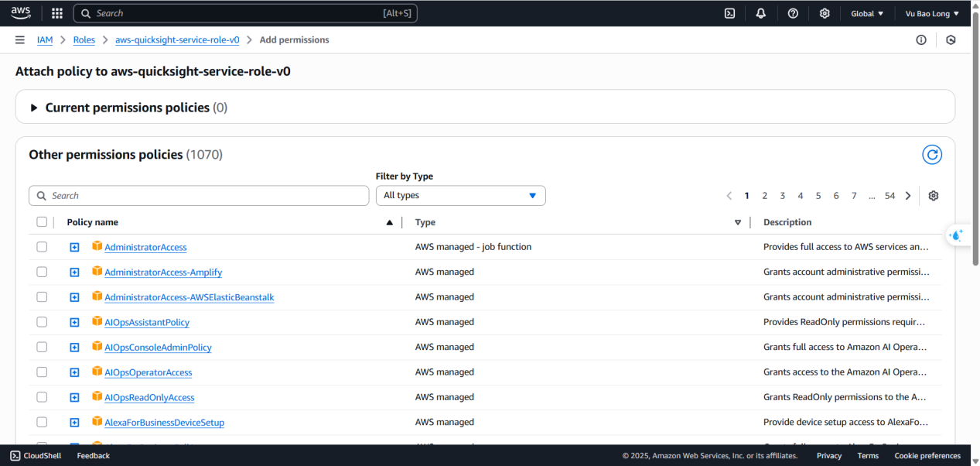Viewport: 980px width, 466px height.
Task: Open the Filter by Type dropdown
Action: pos(461,196)
